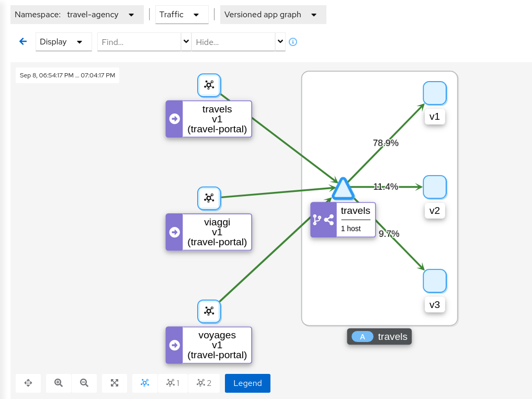Image resolution: width=532 pixels, height=399 pixels.
Task: Open the Namespace travel-agency dropdown
Action: [77, 15]
